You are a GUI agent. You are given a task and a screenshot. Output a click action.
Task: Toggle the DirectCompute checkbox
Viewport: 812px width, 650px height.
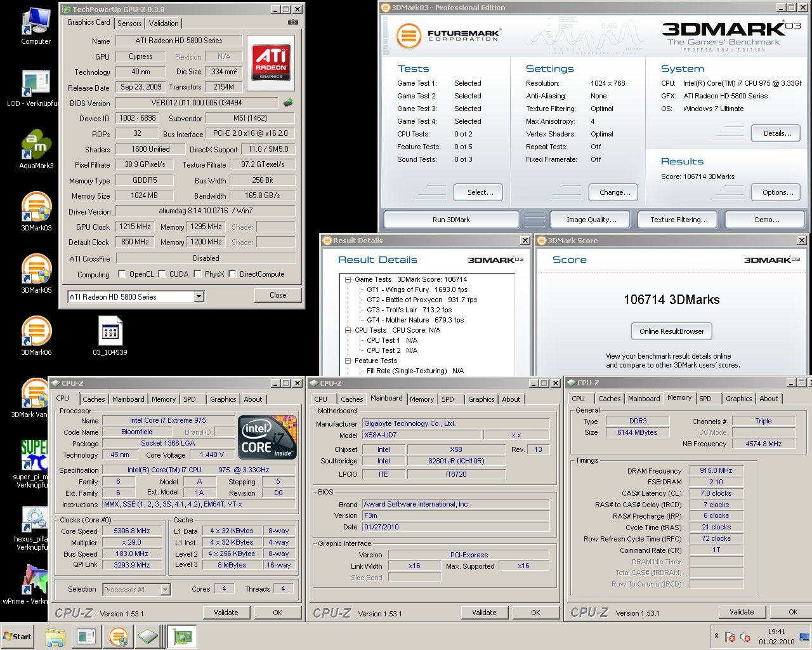(233, 274)
